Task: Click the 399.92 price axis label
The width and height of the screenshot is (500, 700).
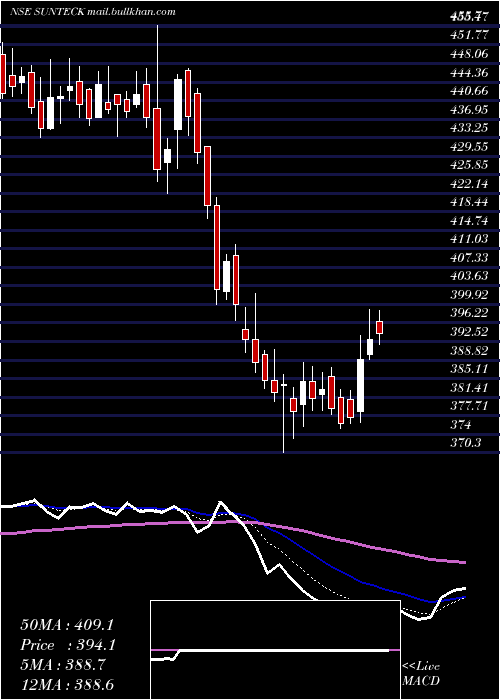Action: (x=469, y=295)
